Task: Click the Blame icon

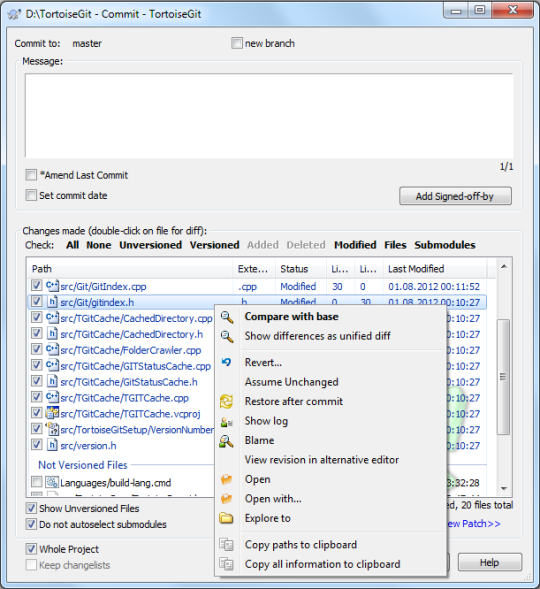Action: click(x=226, y=441)
